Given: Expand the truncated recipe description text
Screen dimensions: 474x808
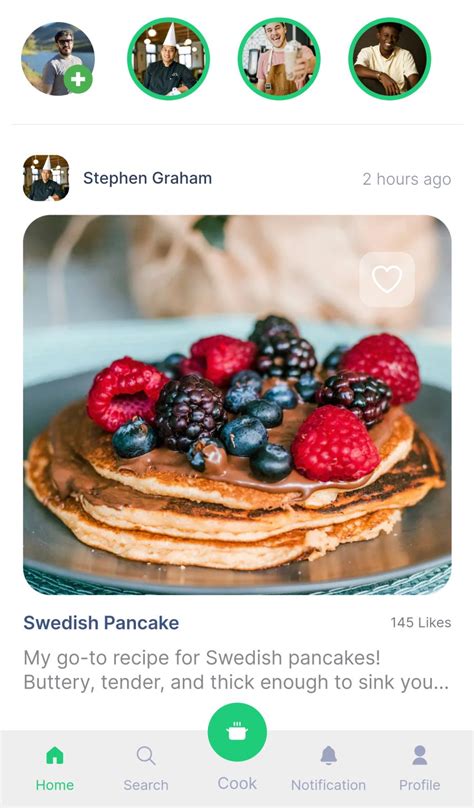Looking at the screenshot, I should [236, 670].
